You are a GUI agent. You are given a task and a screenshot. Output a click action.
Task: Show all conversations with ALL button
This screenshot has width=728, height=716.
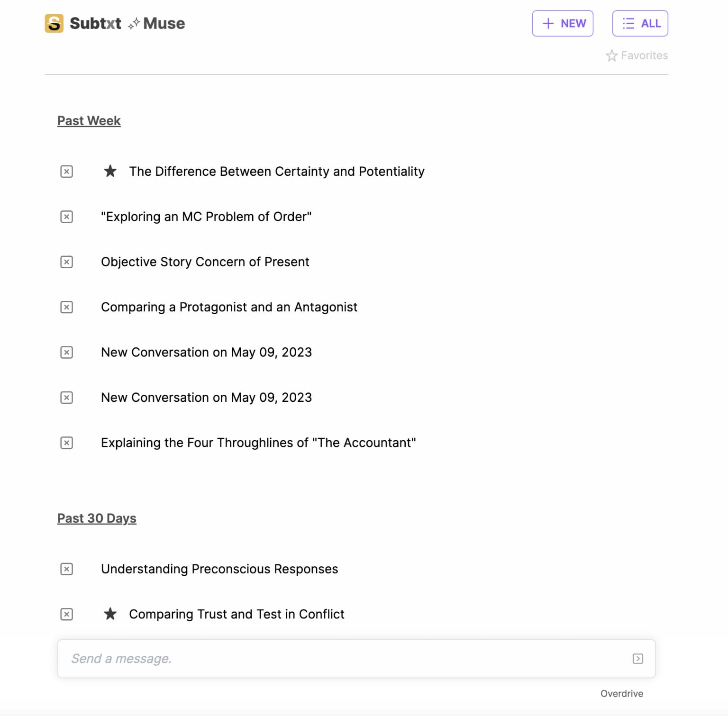point(640,23)
